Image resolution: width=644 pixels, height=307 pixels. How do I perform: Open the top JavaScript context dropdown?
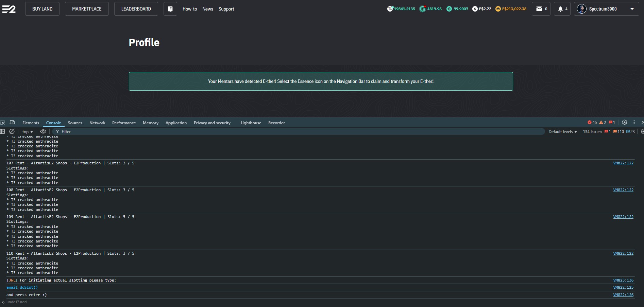(28, 132)
